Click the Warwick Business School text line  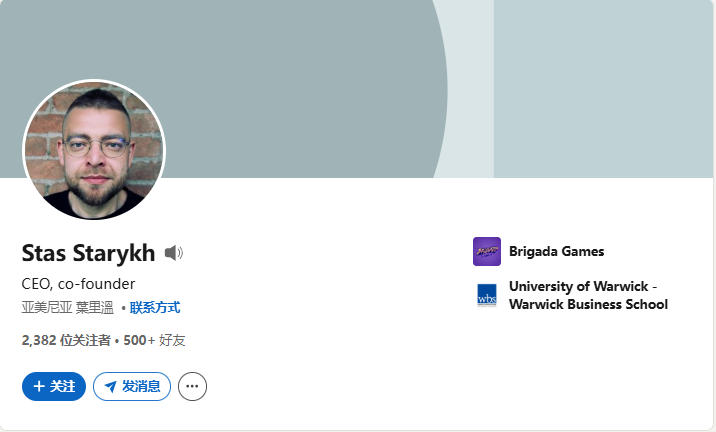[x=588, y=304]
